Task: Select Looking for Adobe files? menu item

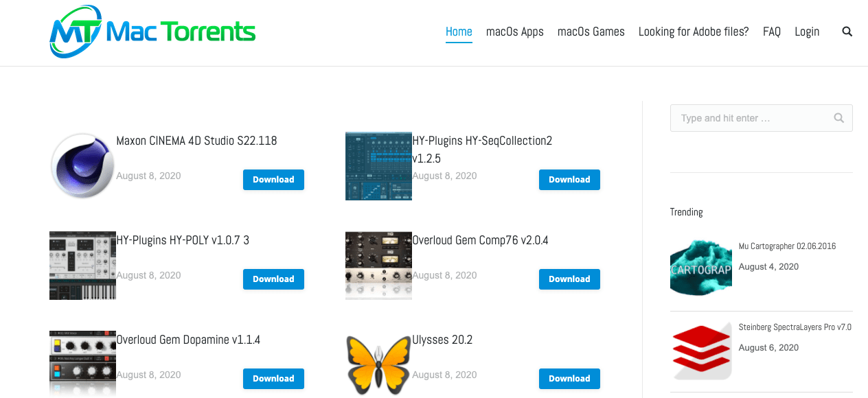Action: 694,32
